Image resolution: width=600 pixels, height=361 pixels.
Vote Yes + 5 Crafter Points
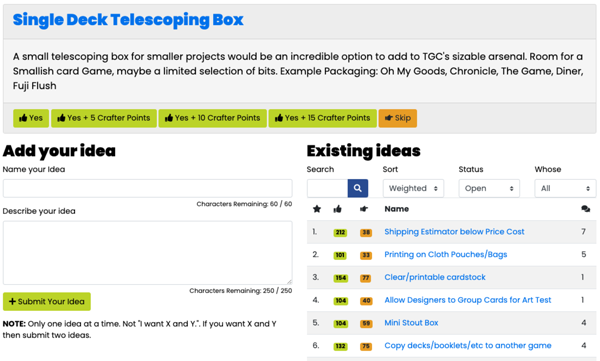[104, 118]
